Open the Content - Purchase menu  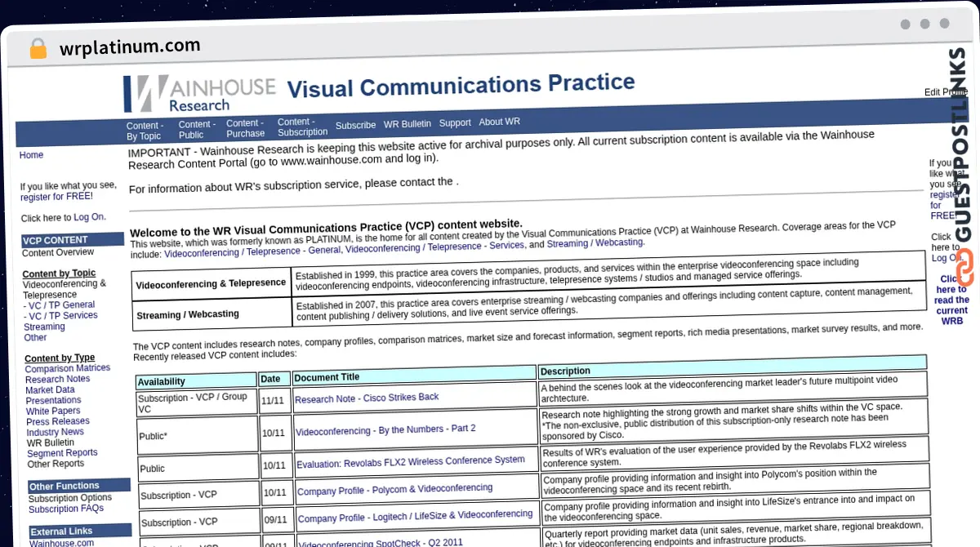[245, 128]
